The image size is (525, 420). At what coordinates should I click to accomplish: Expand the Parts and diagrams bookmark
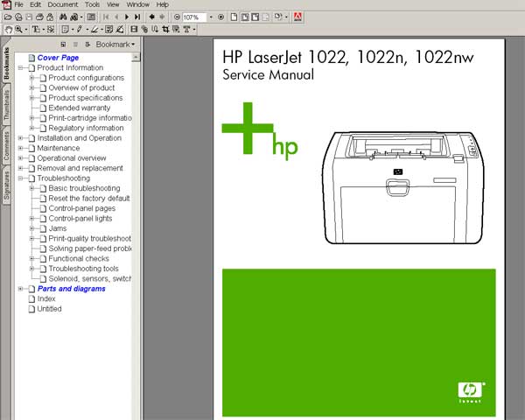pos(20,289)
